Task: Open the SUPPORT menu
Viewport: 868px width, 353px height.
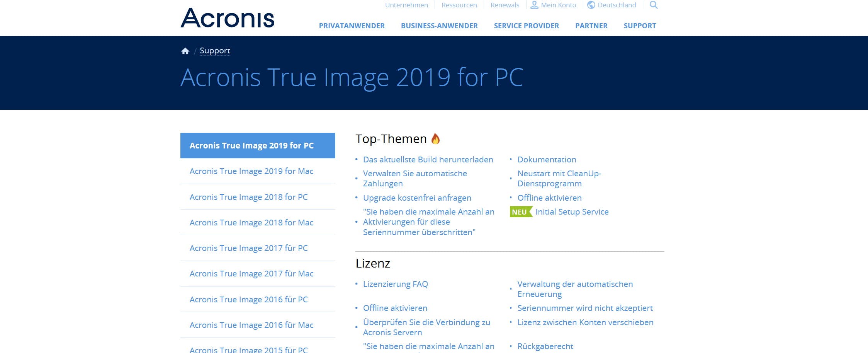Action: 640,26
